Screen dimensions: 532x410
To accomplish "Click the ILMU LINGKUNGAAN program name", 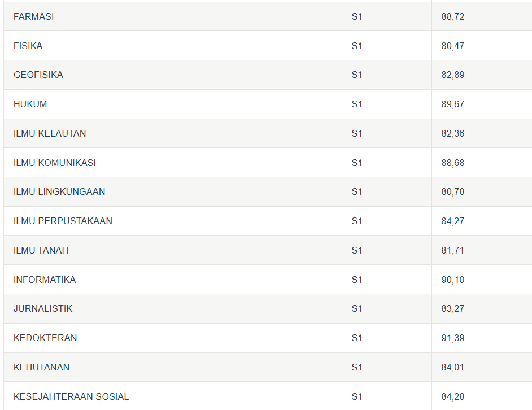I will tap(59, 192).
